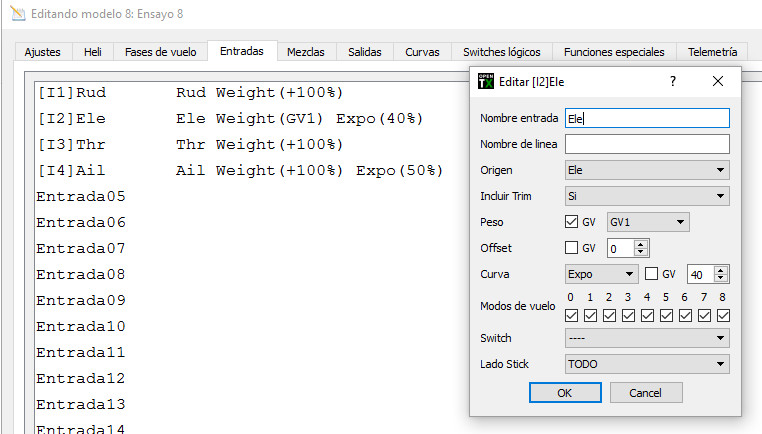The height and width of the screenshot is (434, 762).
Task: Expand the Incluir Trim dropdown
Action: (x=646, y=196)
